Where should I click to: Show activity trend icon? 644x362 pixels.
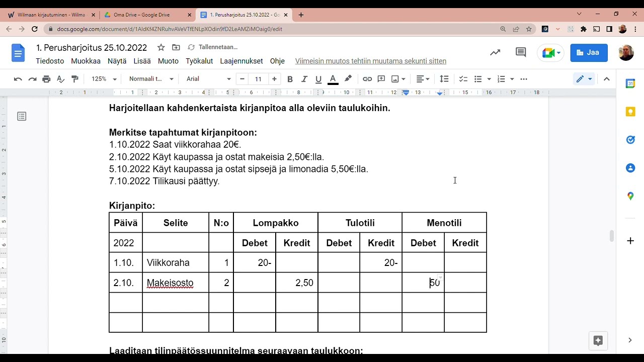(x=495, y=52)
